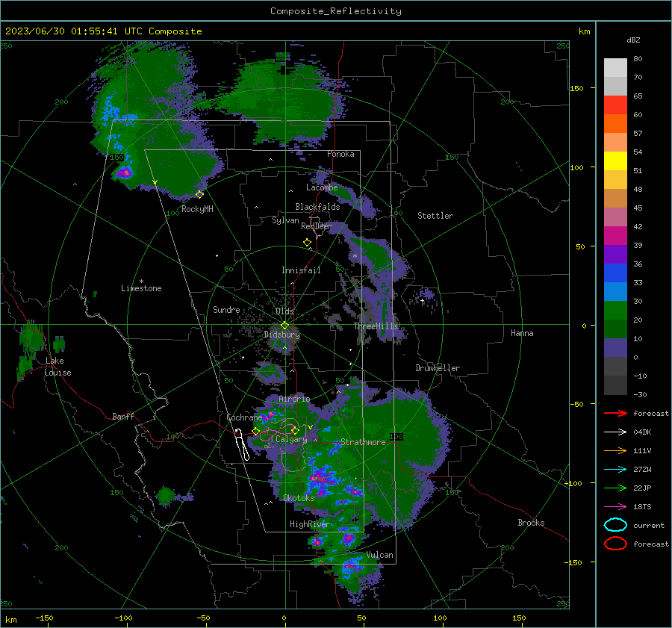This screenshot has height=628, width=672.
Task: Select the Stettler label on the map
Action: 435,216
